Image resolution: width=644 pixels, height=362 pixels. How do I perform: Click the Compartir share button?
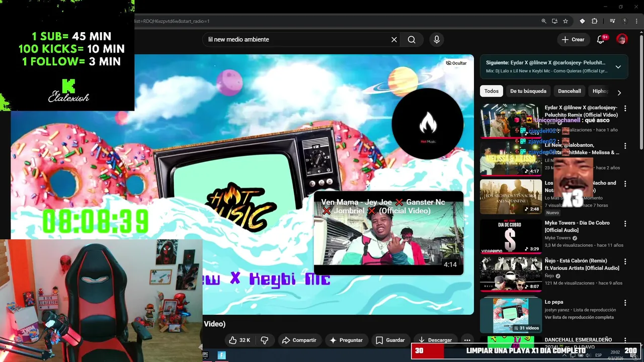point(299,340)
